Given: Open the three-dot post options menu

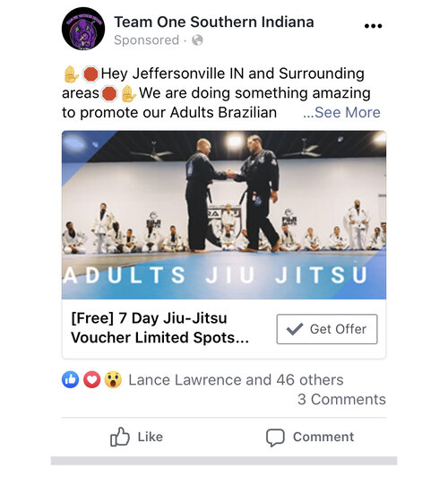Looking at the screenshot, I should pos(373,26).
